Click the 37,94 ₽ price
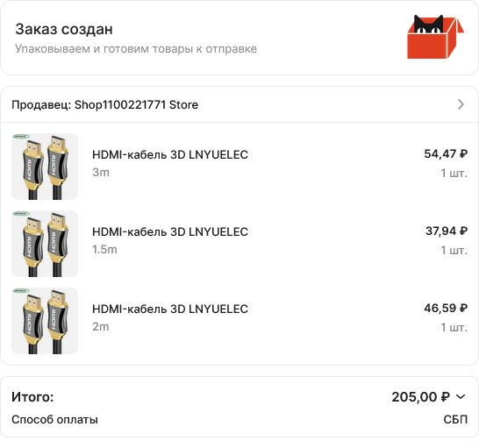This screenshot has width=479, height=448. (x=447, y=231)
